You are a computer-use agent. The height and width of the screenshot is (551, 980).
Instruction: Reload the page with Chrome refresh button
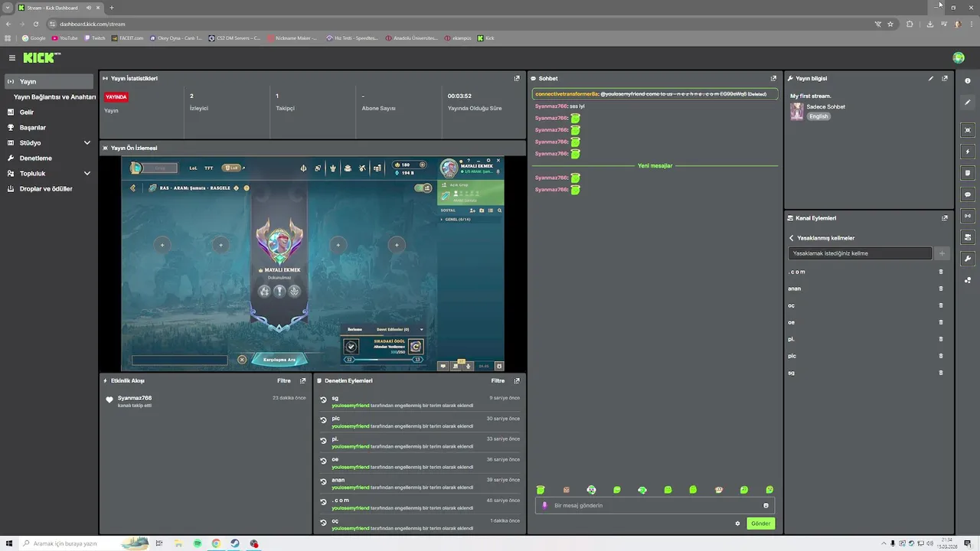point(35,24)
